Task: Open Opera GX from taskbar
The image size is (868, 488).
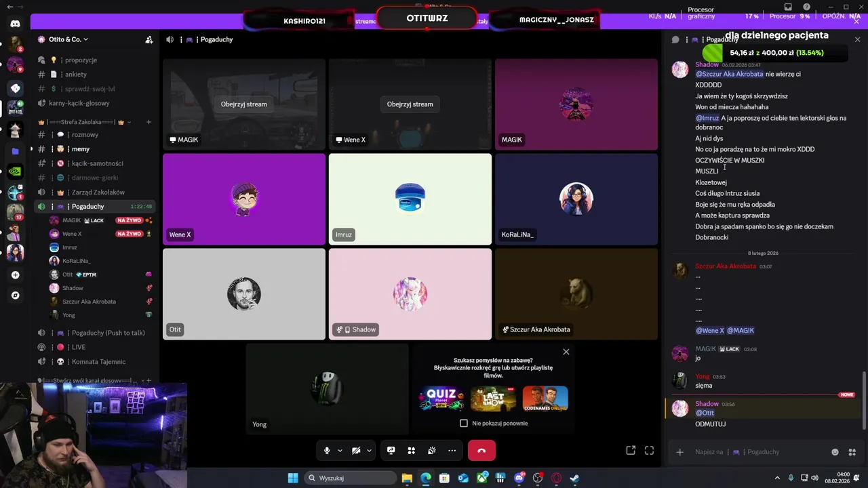Action: (556, 478)
